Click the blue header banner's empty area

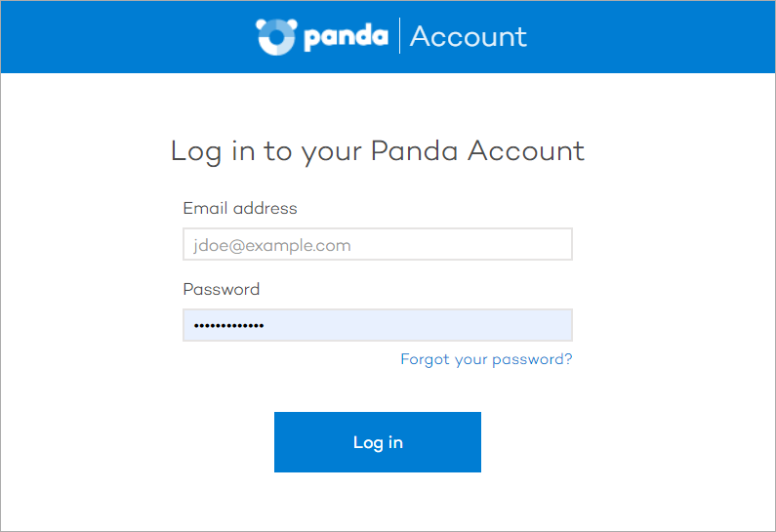point(117,37)
